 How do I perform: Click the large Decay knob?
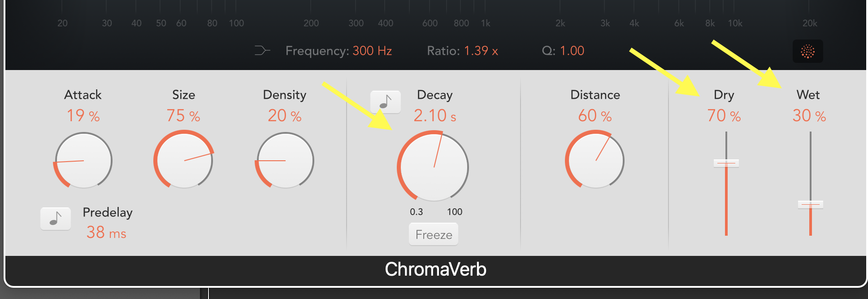coord(434,167)
